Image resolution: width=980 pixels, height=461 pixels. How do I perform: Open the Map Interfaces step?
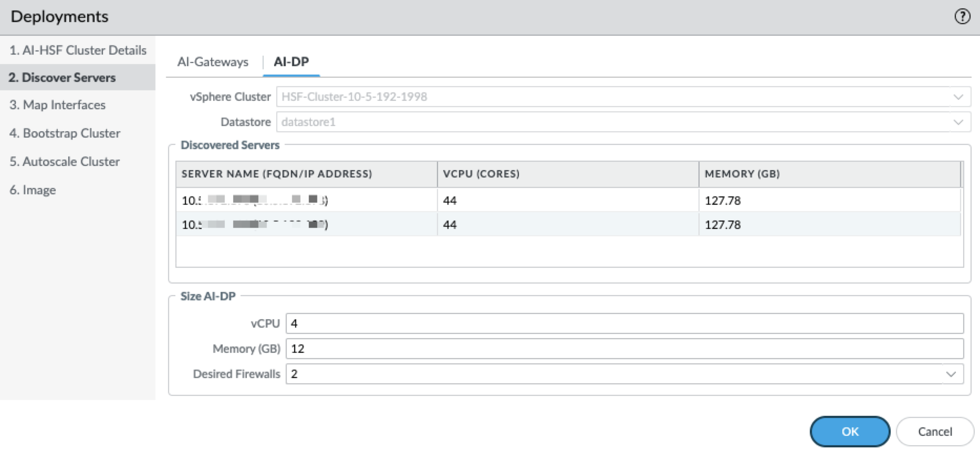coord(57,105)
